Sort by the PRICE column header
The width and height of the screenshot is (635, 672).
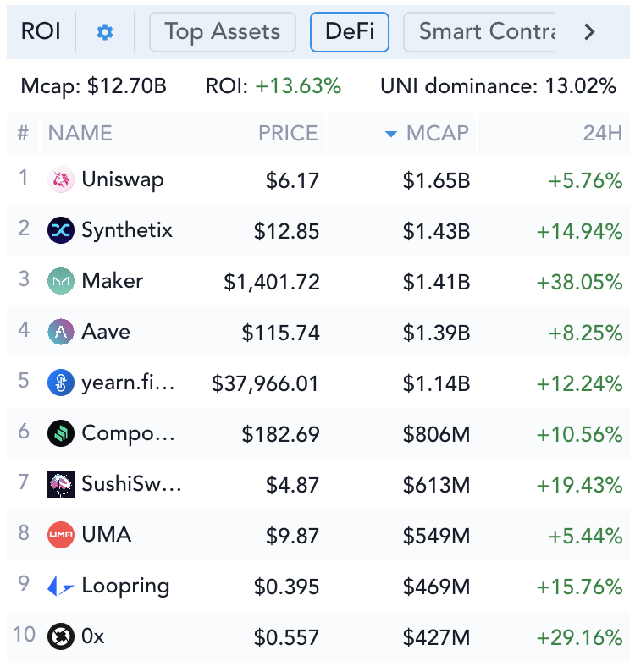tap(288, 133)
